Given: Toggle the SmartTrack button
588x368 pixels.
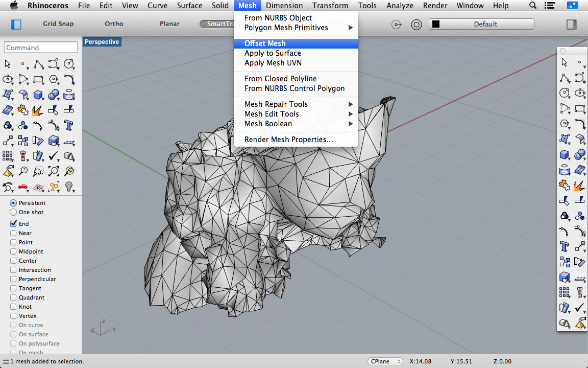Looking at the screenshot, I should click(x=217, y=24).
